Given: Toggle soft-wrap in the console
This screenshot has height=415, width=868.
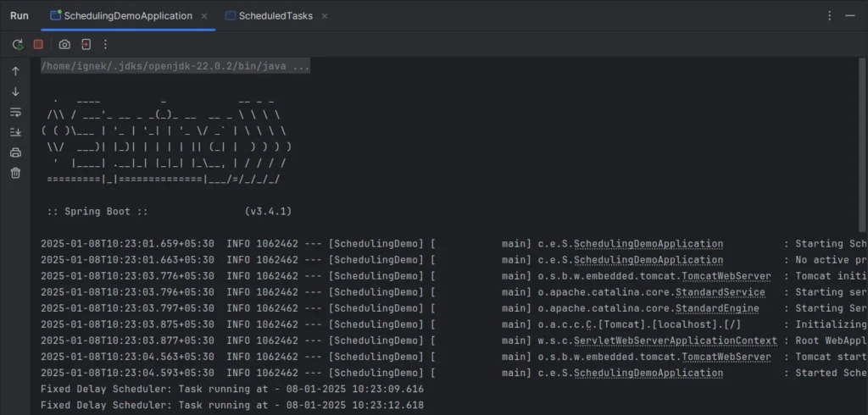Looking at the screenshot, I should [15, 113].
